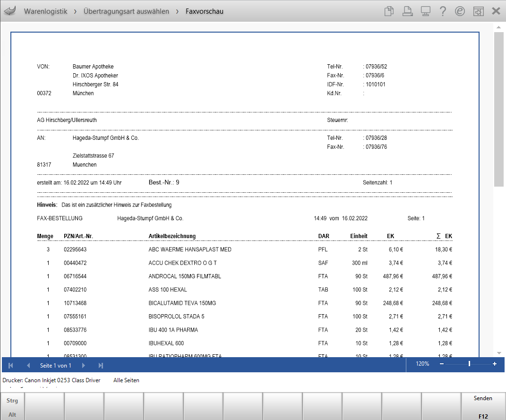Click the 'Menge' column header
The image size is (506, 420).
click(45, 236)
